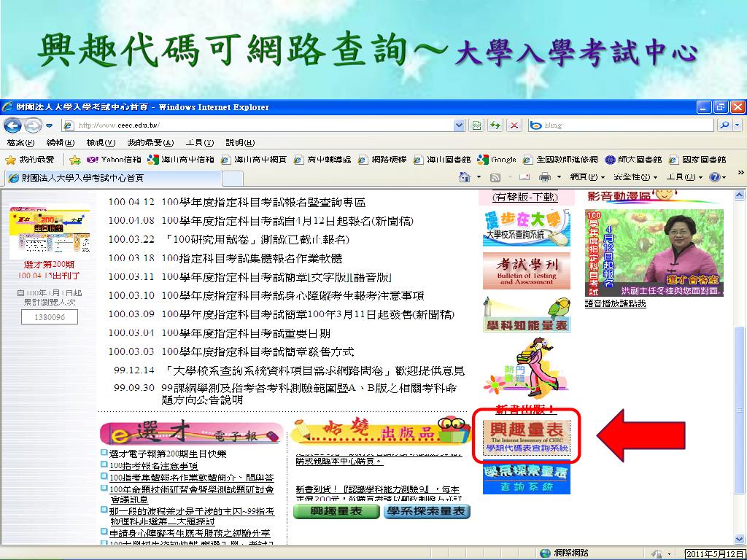This screenshot has height=560, width=747.
Task: Click the Read Mail icon
Action: pos(525,177)
